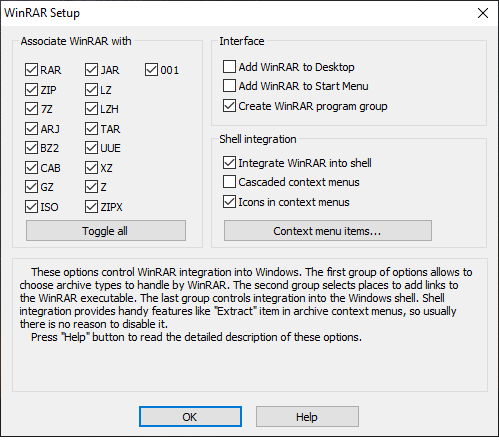Uncheck the UUE checkbox
Viewport: 499px width, 443px height.
[x=91, y=148]
